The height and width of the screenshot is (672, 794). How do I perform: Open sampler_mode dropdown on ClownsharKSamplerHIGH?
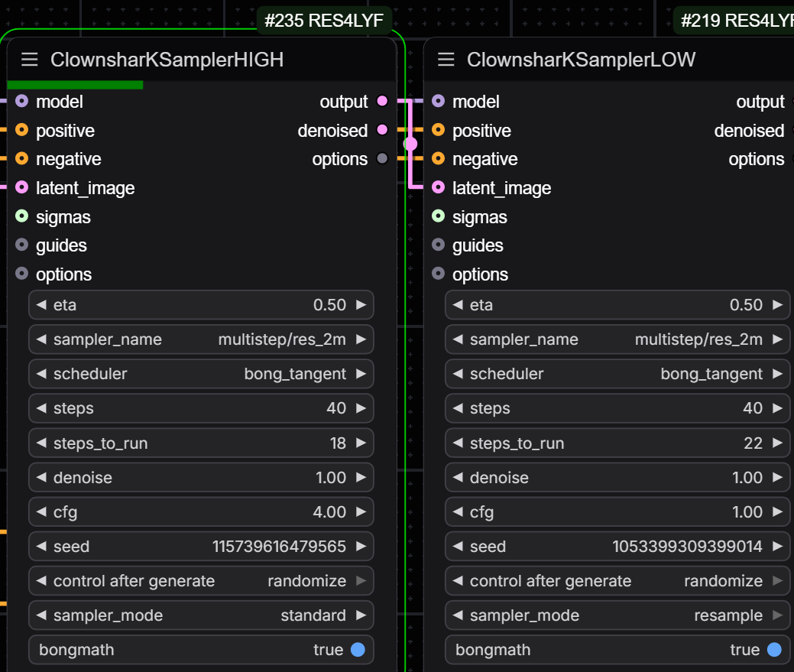(x=201, y=615)
